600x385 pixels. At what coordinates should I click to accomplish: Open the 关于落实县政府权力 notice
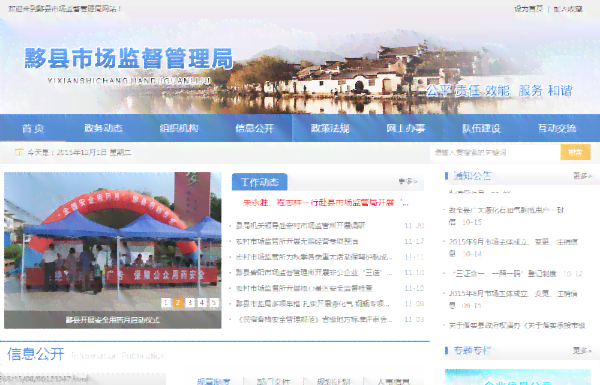517,326
